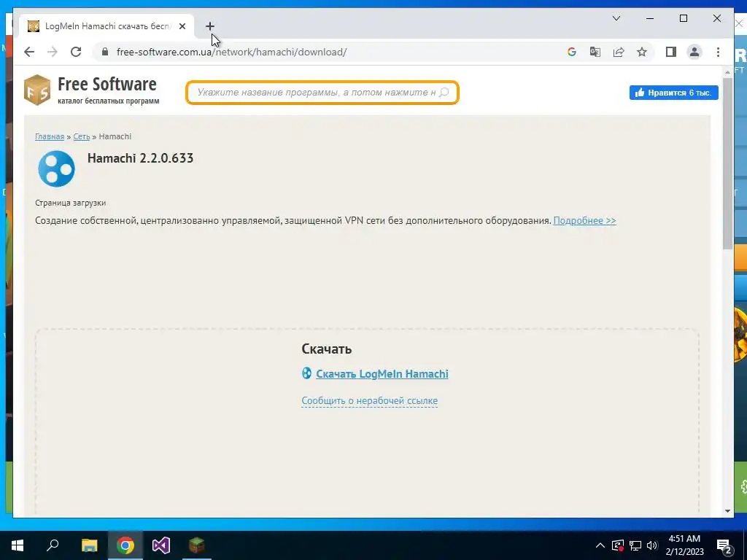Click the Free Software box logo
The image size is (747, 560).
[x=37, y=90]
